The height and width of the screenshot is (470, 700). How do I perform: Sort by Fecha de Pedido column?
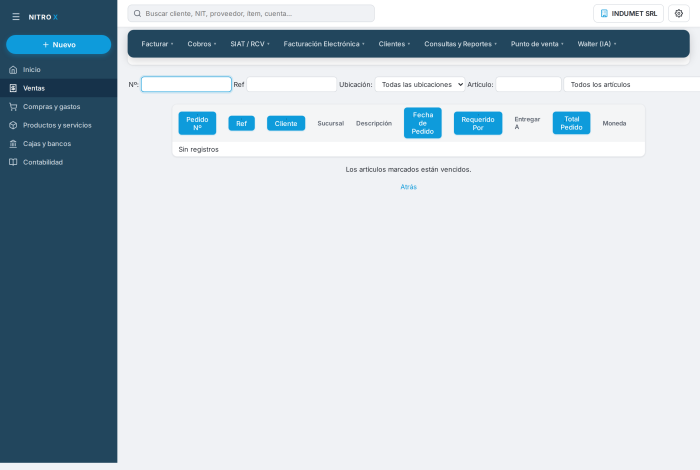(x=423, y=123)
